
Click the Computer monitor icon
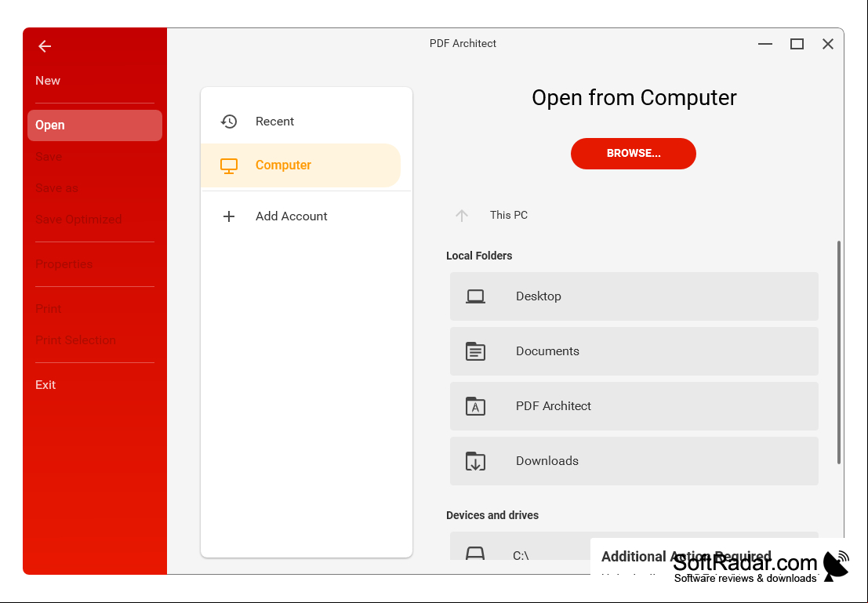[229, 165]
